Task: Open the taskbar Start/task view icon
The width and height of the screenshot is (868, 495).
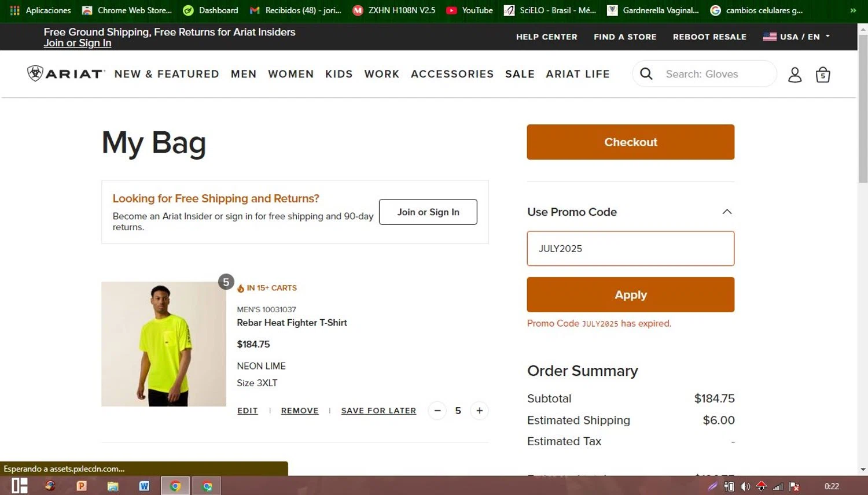Action: 20,486
